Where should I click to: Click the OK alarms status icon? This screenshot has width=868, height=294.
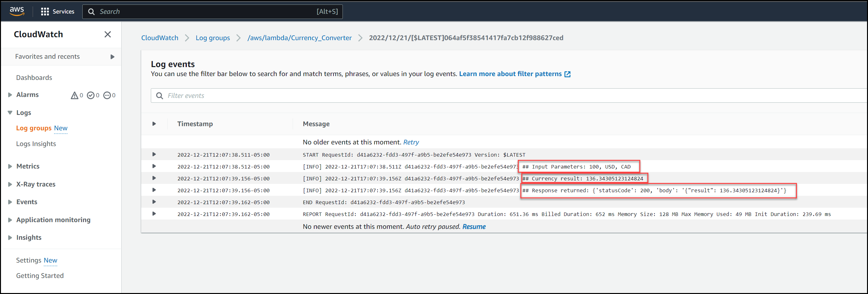[90, 95]
